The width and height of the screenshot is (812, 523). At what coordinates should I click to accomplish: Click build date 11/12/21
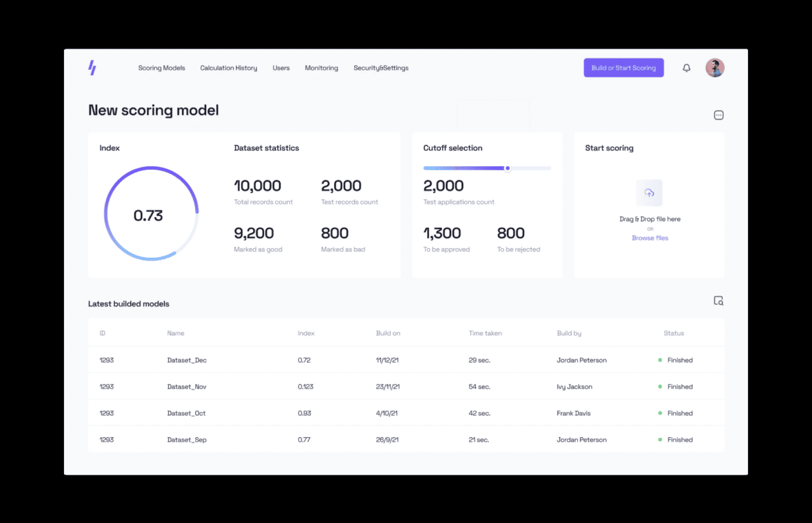click(387, 360)
